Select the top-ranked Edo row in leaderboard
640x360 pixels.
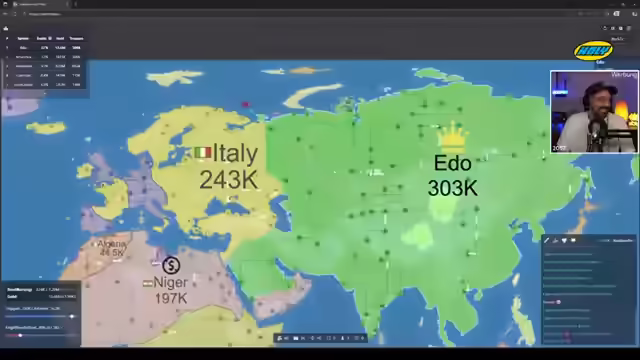tap(44, 48)
